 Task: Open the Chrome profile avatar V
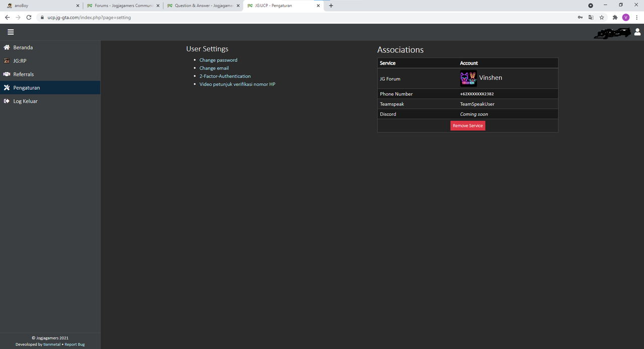coord(626,17)
